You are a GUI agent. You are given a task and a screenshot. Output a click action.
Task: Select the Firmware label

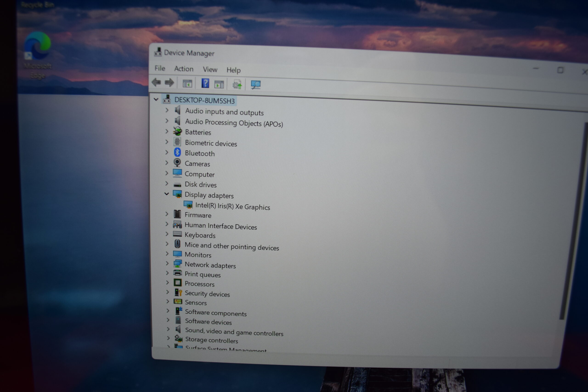tap(198, 215)
